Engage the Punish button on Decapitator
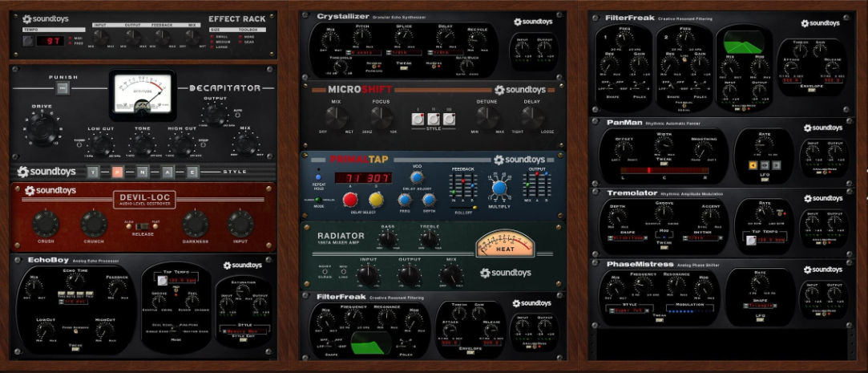 point(63,88)
